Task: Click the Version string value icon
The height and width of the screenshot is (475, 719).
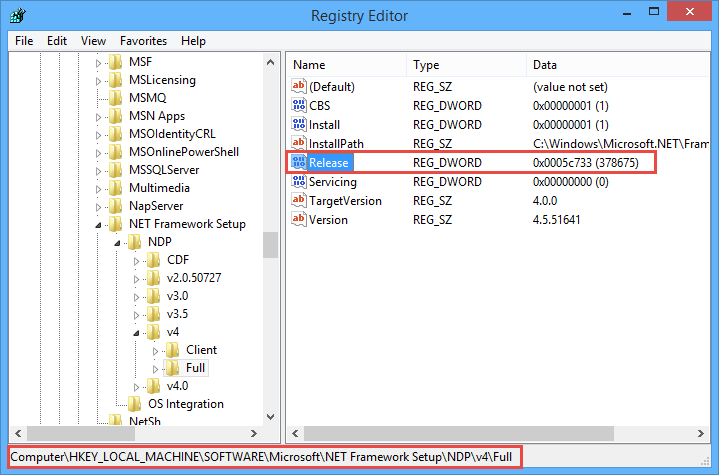Action: (298, 219)
